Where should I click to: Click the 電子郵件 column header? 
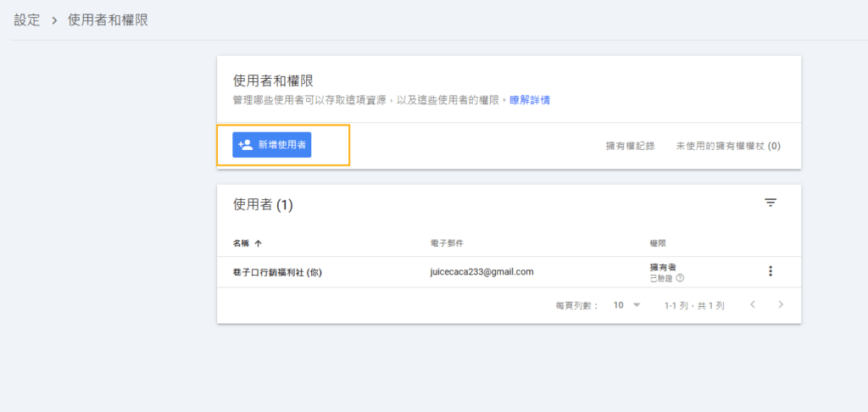pyautogui.click(x=446, y=243)
